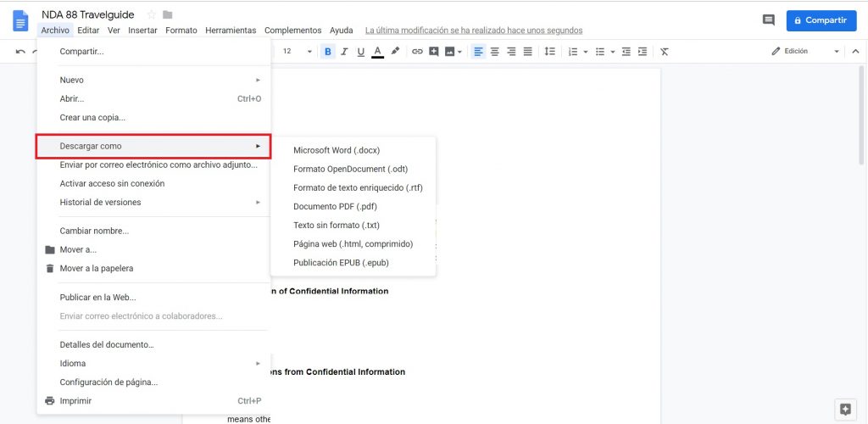Image resolution: width=868 pixels, height=424 pixels.
Task: Click the printer icon next to Imprimir
Action: 50,401
